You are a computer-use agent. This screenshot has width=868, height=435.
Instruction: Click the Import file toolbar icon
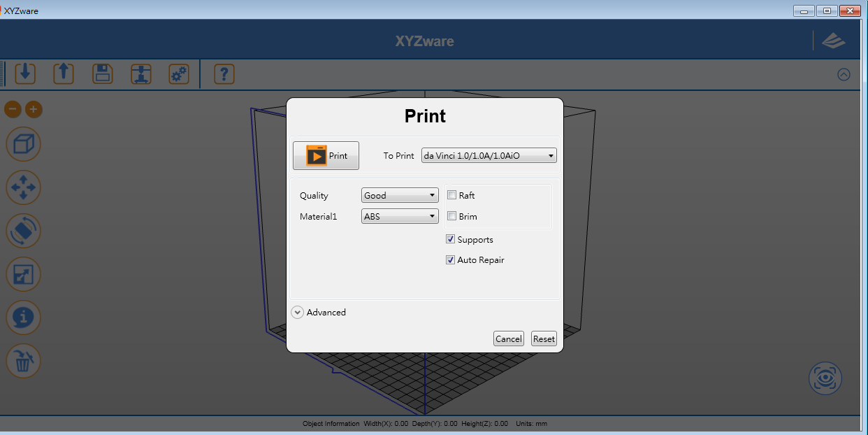[26, 73]
